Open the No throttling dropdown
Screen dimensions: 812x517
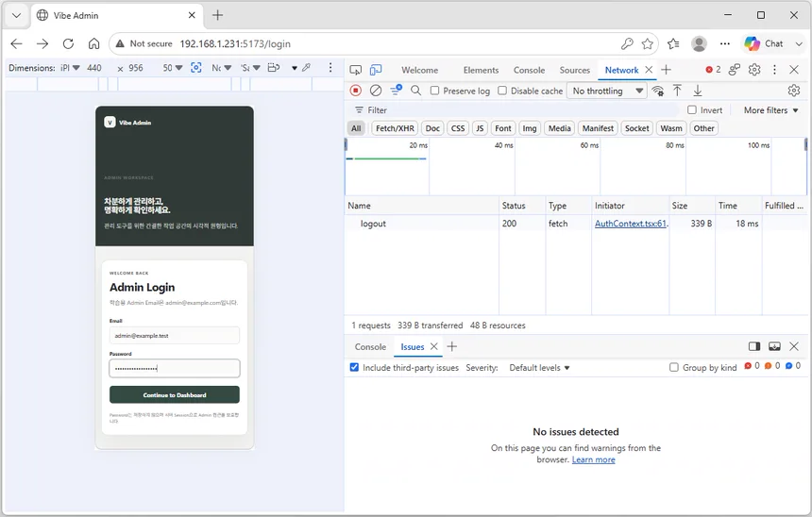coord(607,91)
